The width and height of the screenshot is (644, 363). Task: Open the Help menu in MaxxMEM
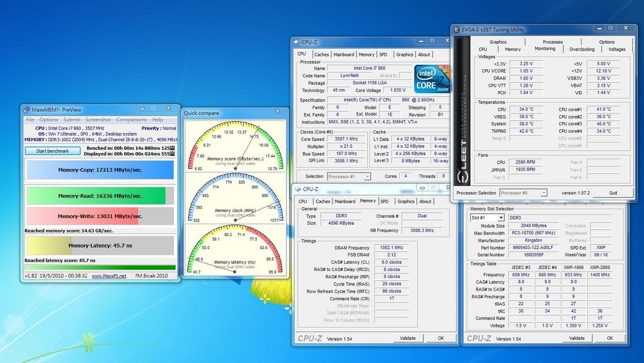click(158, 120)
